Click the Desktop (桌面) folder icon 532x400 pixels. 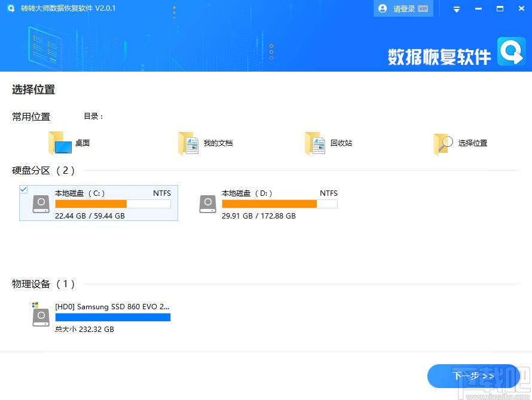tap(59, 143)
